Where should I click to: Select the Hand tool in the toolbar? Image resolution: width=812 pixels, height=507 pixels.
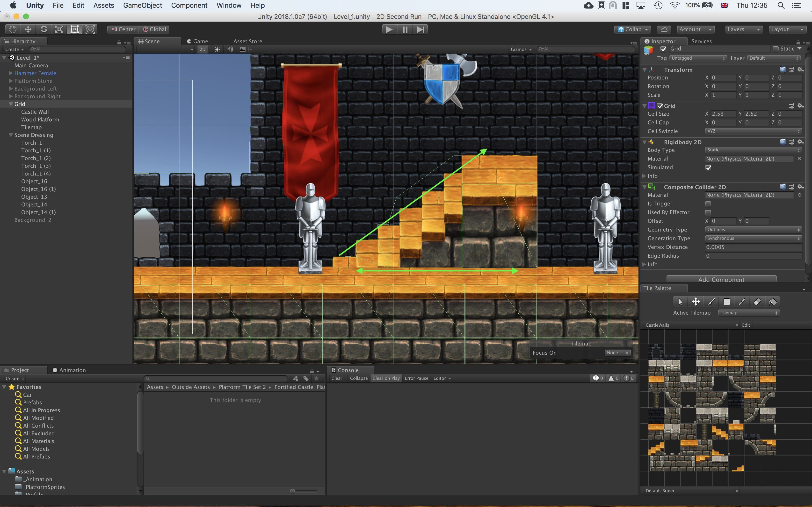12,29
